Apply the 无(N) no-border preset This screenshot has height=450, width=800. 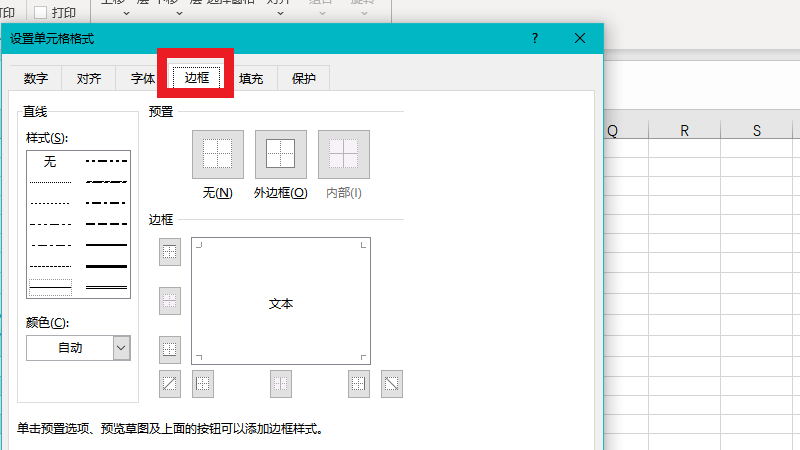pyautogui.click(x=217, y=154)
